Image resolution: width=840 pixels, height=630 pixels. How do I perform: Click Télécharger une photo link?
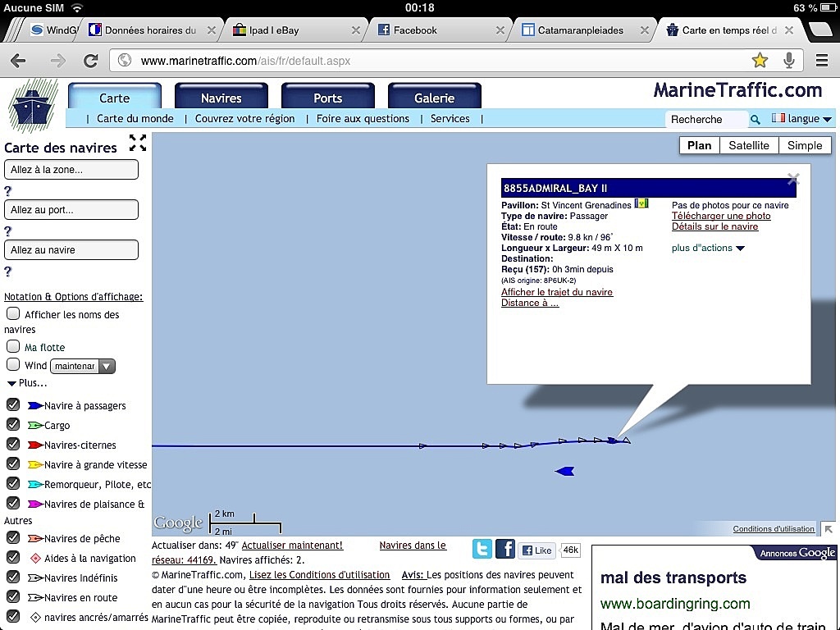pyautogui.click(x=721, y=216)
